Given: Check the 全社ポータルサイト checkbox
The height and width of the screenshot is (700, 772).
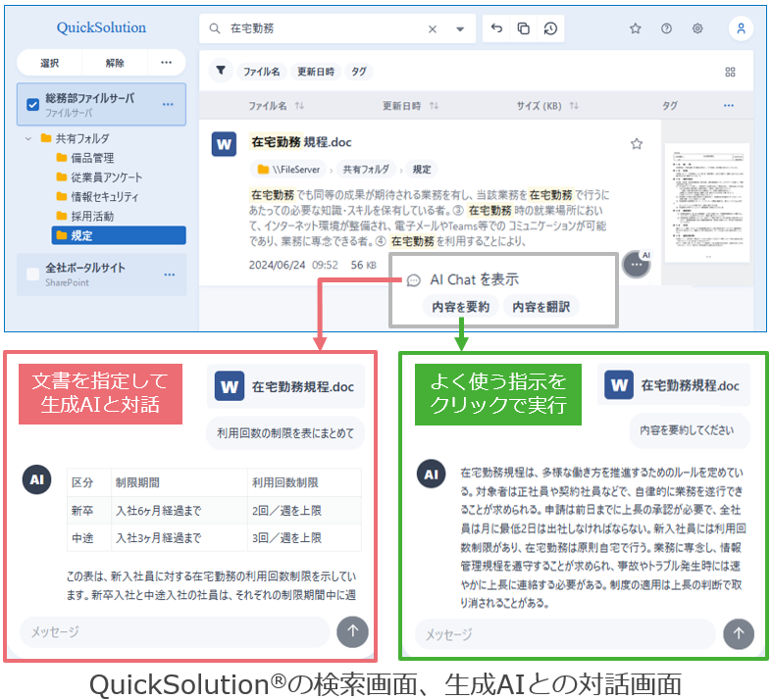Looking at the screenshot, I should coord(32,274).
